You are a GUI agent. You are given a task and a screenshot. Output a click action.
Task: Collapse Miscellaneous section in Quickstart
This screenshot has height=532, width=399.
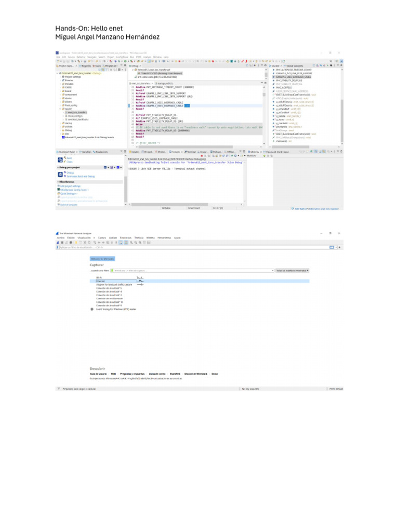pyautogui.click(x=58, y=182)
